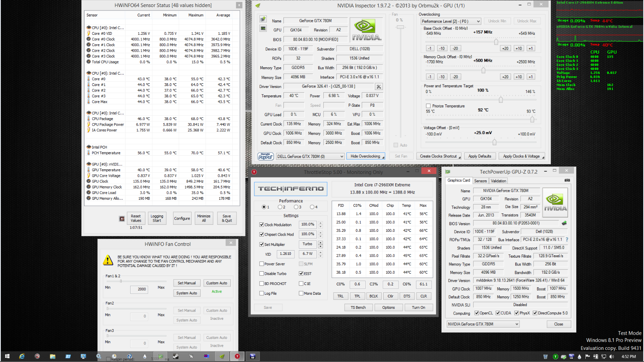Click the HWiNFO clock reset icon beside Reset Values
Viewport: 644px width, 362px height.
(x=122, y=219)
